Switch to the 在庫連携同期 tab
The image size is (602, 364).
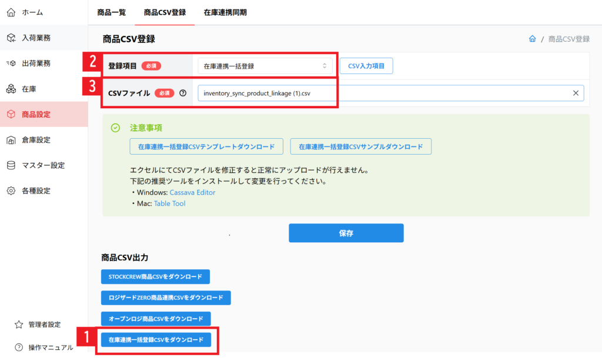click(x=225, y=12)
